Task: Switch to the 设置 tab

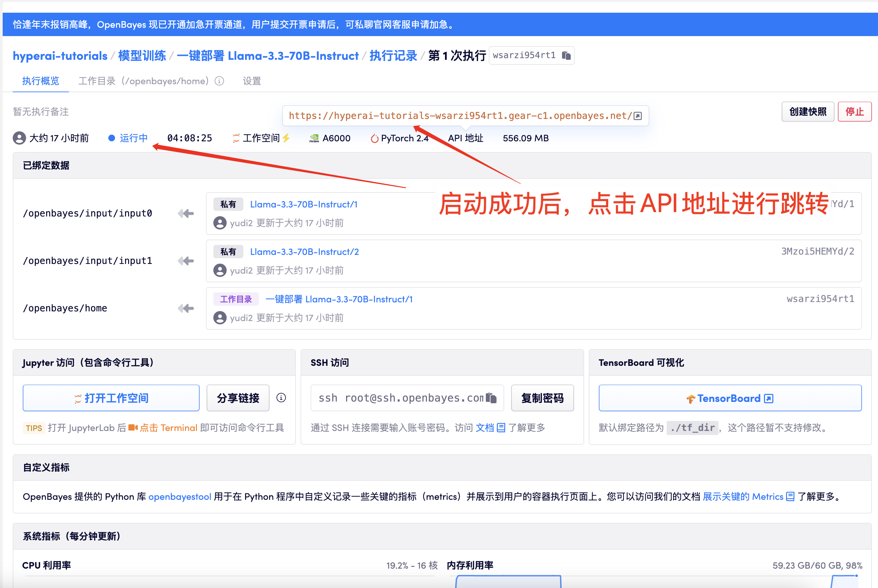Action: (x=252, y=81)
